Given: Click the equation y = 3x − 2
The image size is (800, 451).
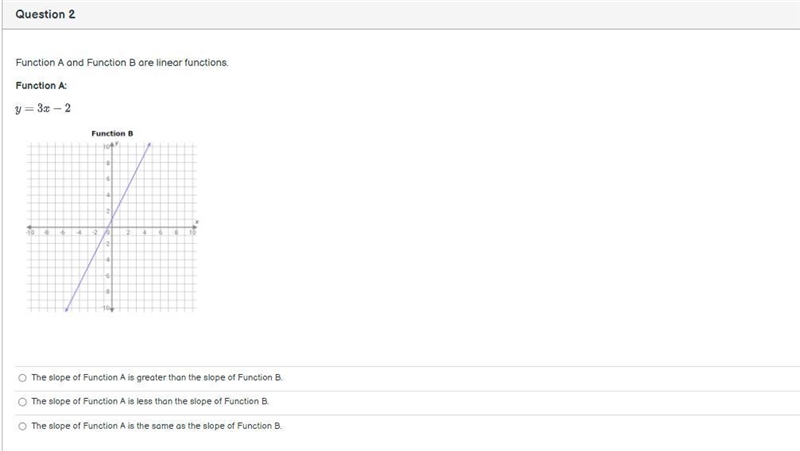Looking at the screenshot, I should click(43, 108).
